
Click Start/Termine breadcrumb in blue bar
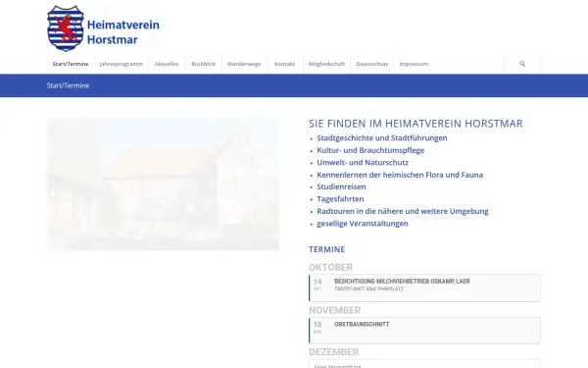point(68,85)
